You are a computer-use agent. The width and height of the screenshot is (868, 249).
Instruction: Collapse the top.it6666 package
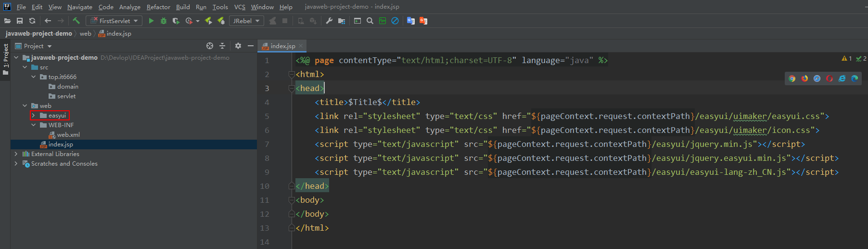[x=33, y=77]
